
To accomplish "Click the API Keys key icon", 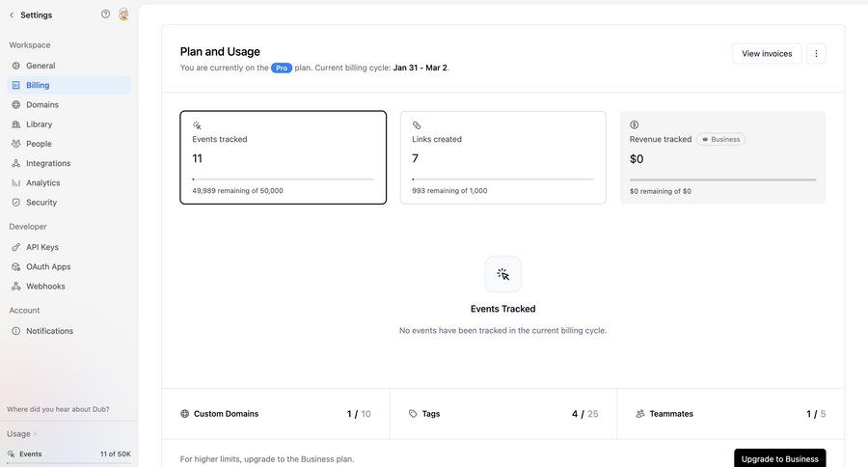I will tap(16, 247).
